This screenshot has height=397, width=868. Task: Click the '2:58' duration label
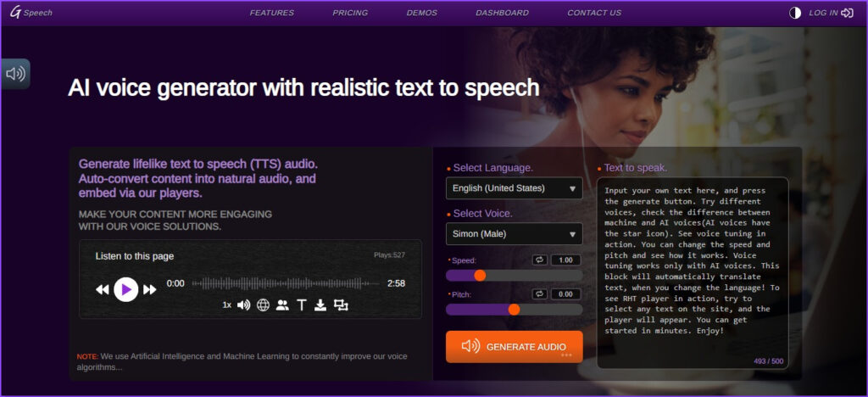click(x=396, y=283)
